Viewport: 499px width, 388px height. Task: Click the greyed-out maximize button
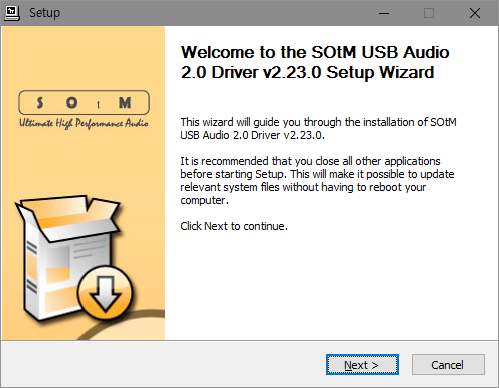pos(429,13)
